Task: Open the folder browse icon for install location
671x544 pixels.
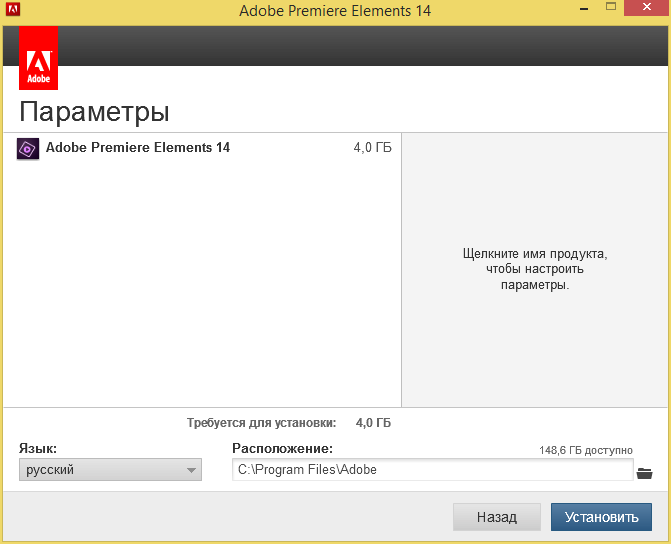Action: (x=644, y=473)
